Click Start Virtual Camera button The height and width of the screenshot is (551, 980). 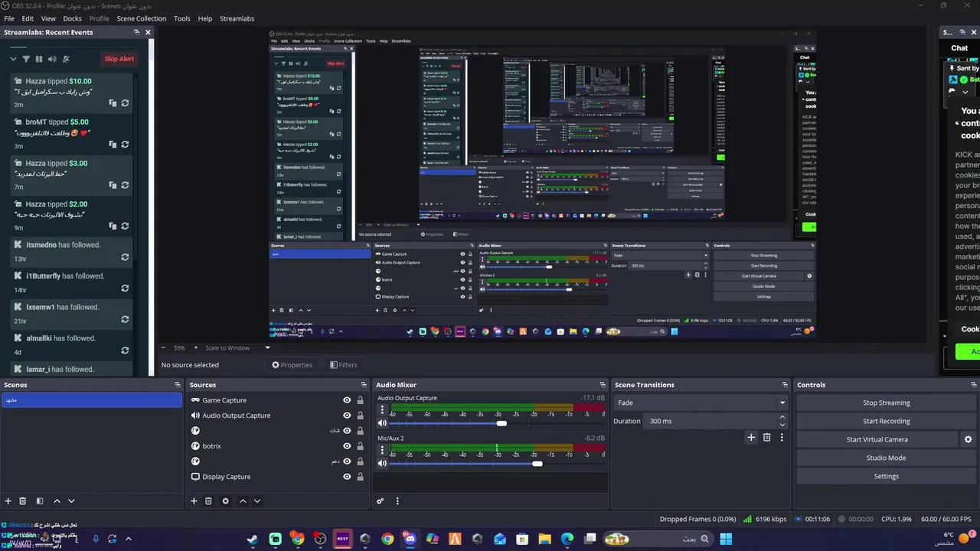click(x=877, y=439)
